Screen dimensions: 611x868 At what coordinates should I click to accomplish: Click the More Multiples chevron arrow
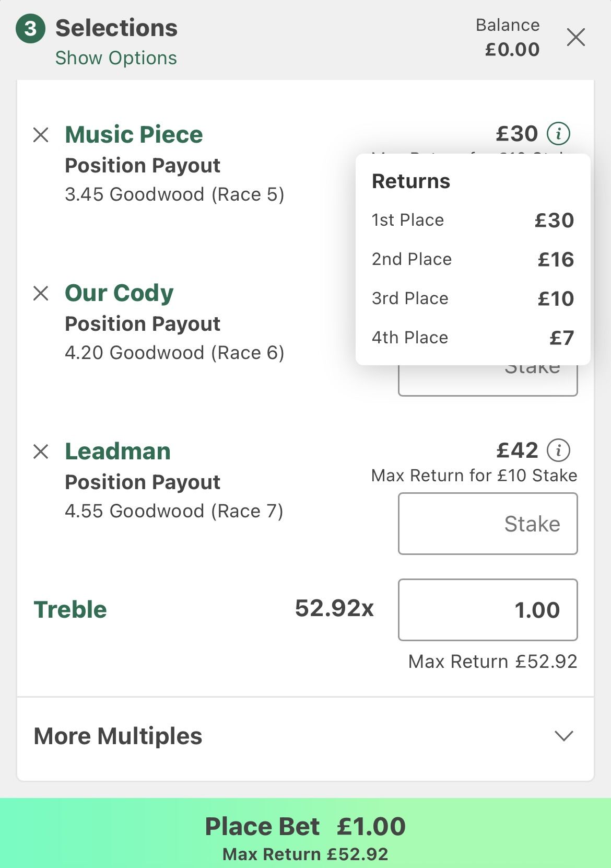coord(563,736)
